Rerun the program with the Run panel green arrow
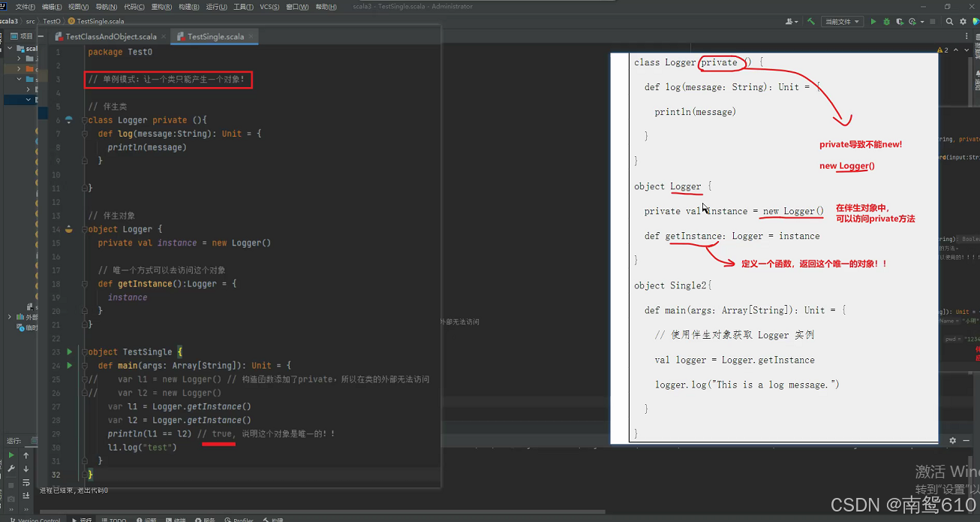Image resolution: width=980 pixels, height=522 pixels. pyautogui.click(x=11, y=455)
